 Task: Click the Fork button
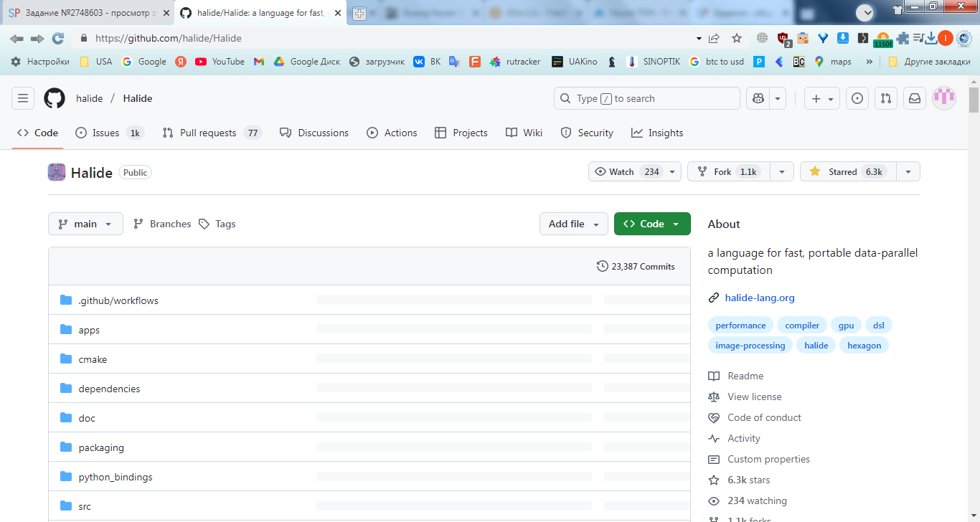click(x=729, y=171)
